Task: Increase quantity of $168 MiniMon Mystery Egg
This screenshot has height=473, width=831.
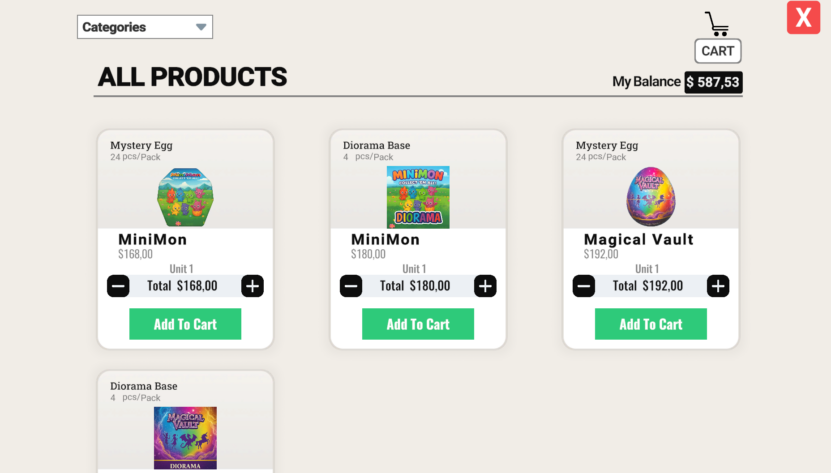Action: 252,286
